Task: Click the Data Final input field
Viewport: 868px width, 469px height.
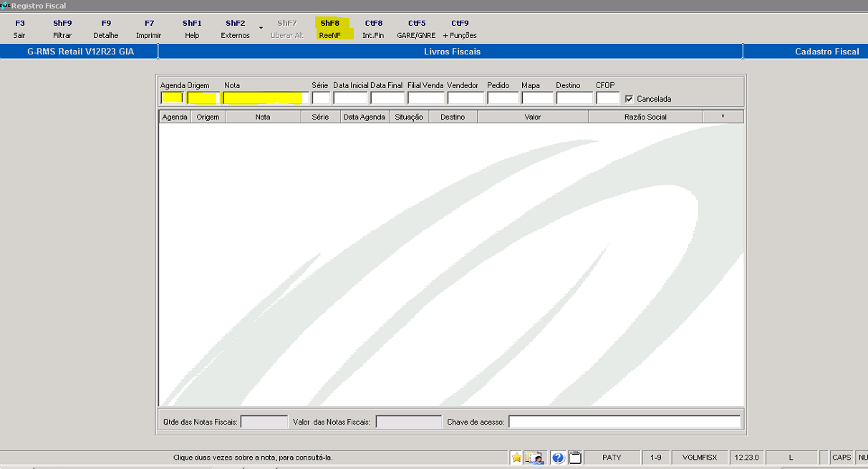Action: 387,98
